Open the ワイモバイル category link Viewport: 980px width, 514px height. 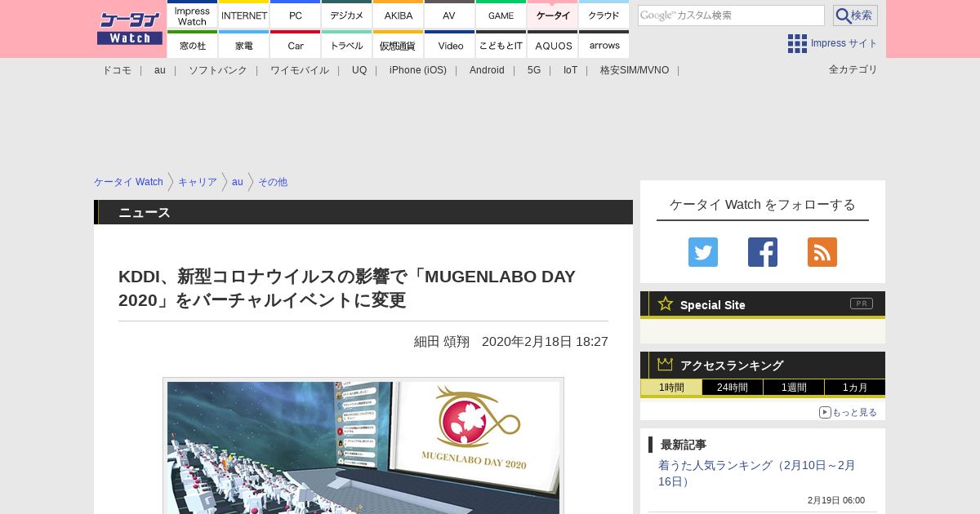(x=300, y=70)
